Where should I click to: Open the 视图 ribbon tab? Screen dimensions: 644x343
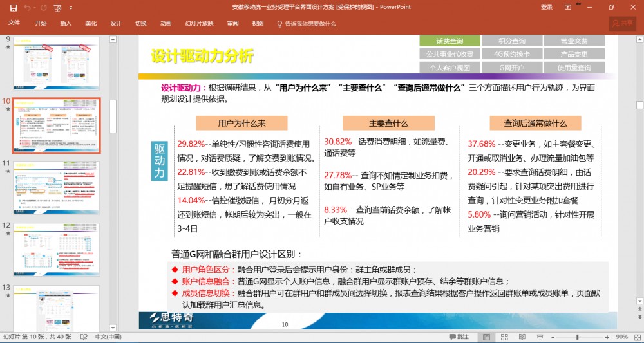(x=258, y=23)
